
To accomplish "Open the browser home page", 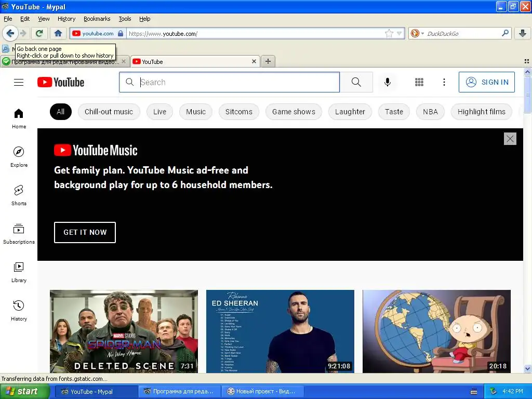I will tap(58, 33).
